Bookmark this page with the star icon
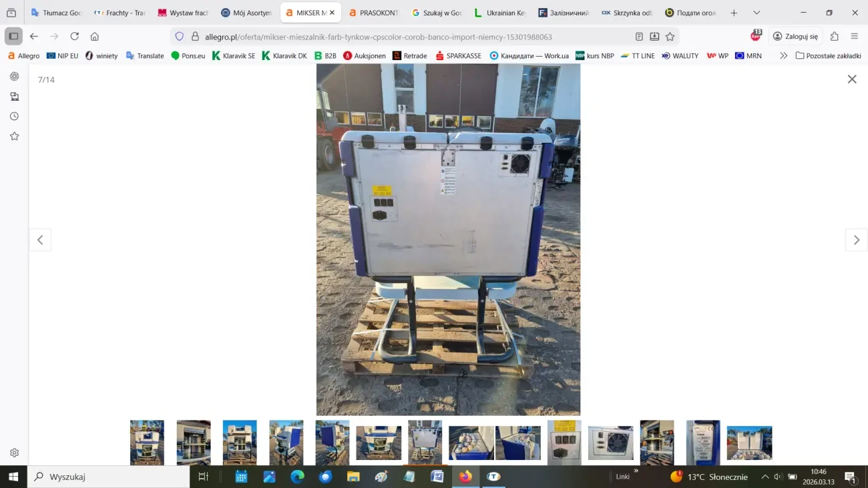Screen dimensions: 868x488 pos(670,37)
